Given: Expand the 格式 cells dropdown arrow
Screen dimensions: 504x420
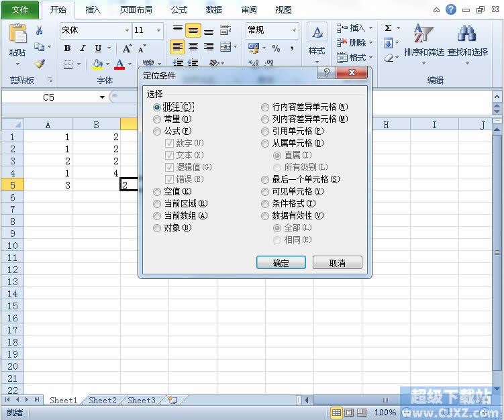Looking at the screenshot, I should (x=370, y=58).
